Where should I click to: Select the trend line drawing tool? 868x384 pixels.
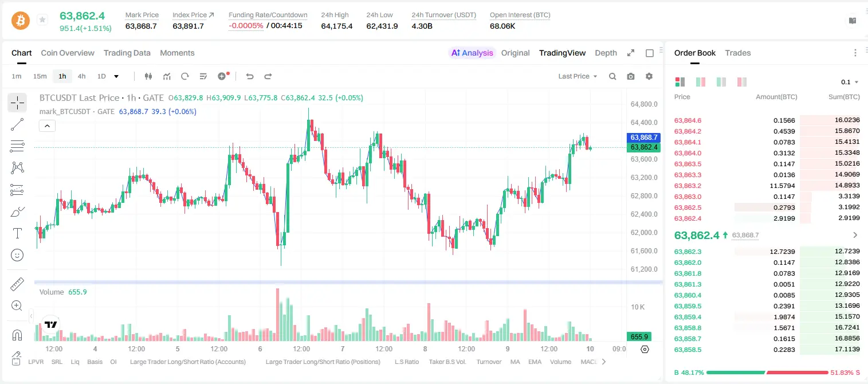click(x=17, y=124)
